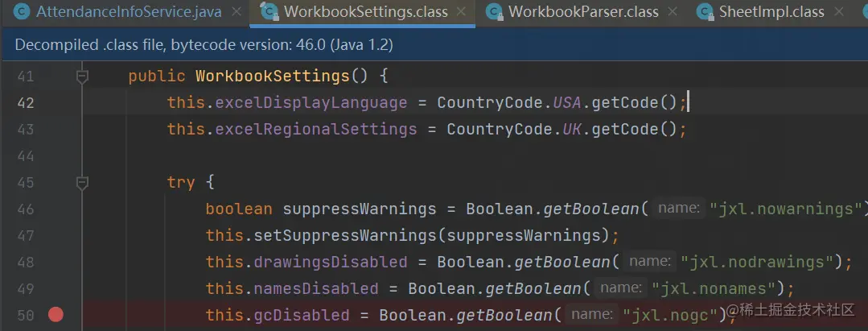Screen dimensions: 868x331
Task: Close the AttendanceInfoService.java tab
Action: pos(237,11)
